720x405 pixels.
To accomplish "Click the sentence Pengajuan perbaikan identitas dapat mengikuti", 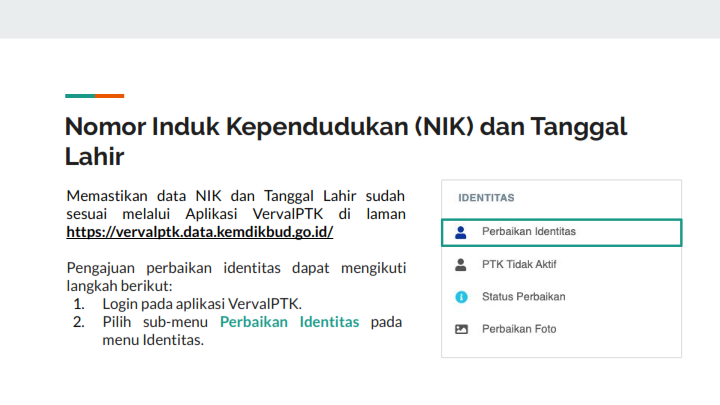I will (x=236, y=277).
